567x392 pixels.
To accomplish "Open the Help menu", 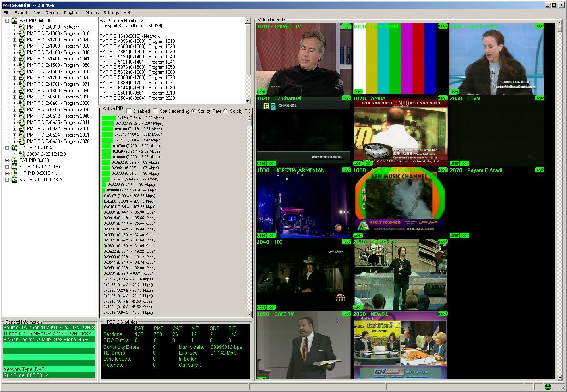I will point(128,13).
